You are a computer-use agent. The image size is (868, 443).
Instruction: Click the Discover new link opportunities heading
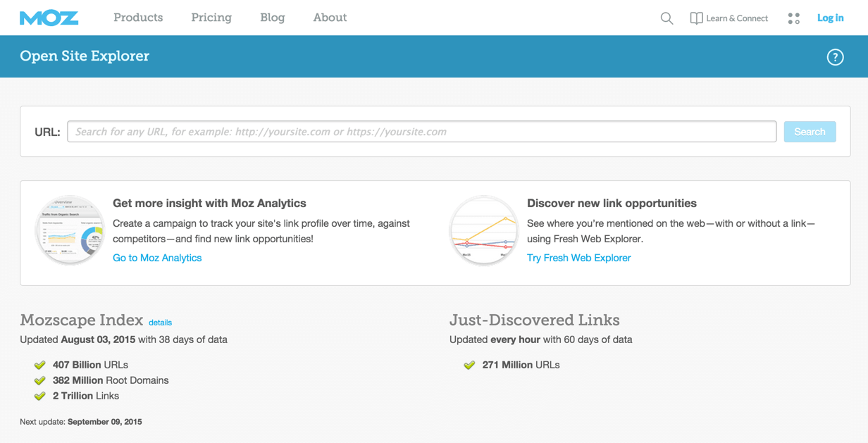coord(612,203)
